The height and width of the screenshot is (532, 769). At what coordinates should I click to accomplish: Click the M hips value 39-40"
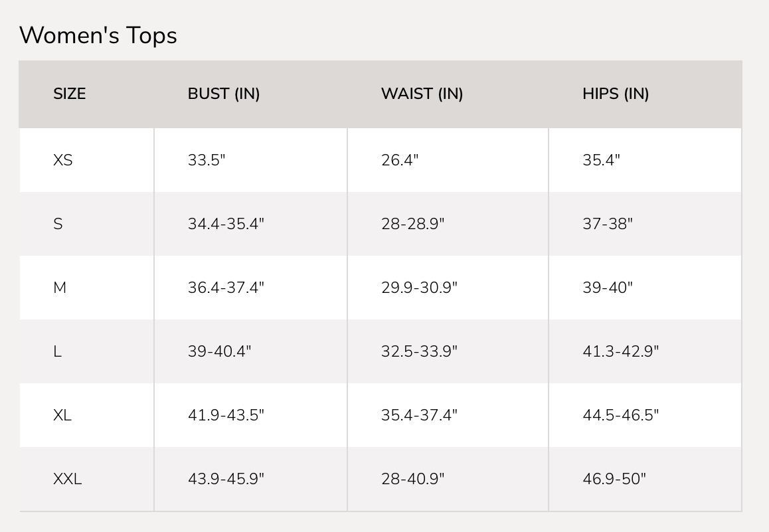tap(608, 288)
